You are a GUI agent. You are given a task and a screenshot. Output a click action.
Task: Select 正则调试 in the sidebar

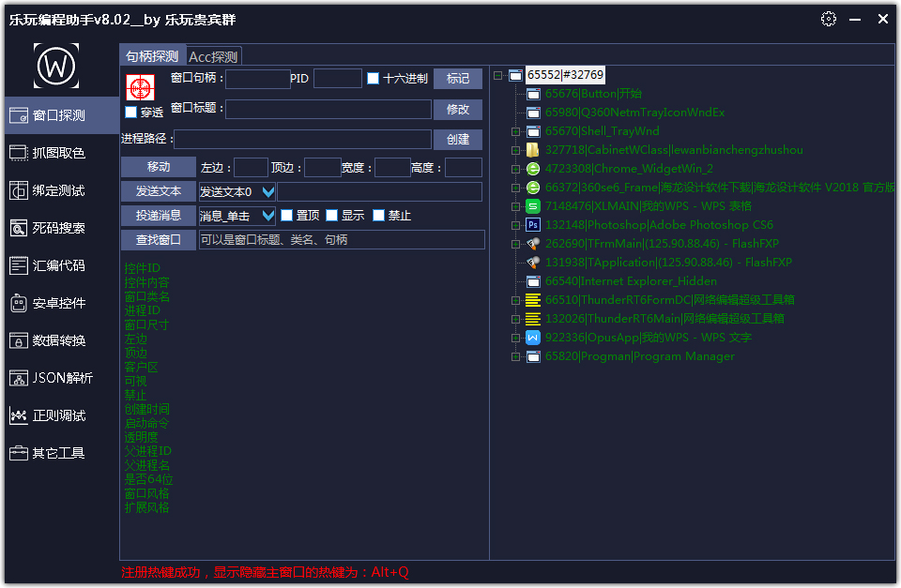pos(59,415)
